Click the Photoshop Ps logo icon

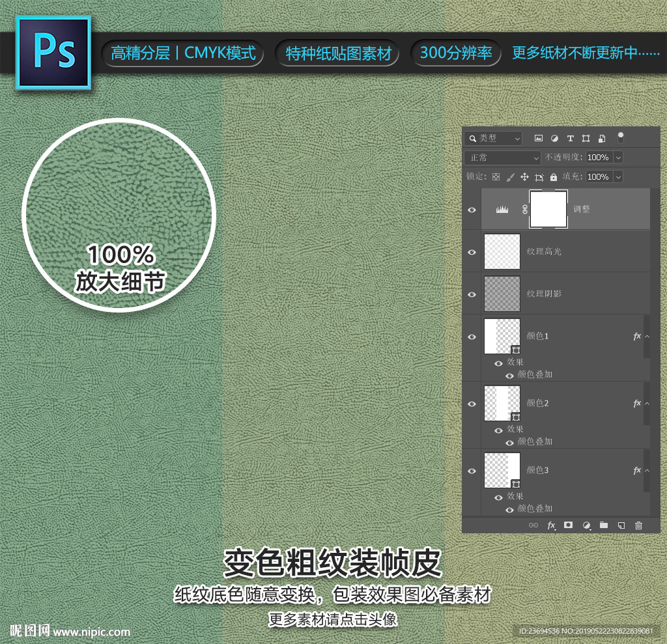(53, 52)
